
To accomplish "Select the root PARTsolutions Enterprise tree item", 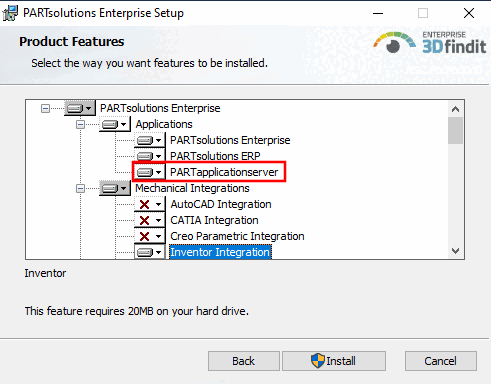I will 160,108.
